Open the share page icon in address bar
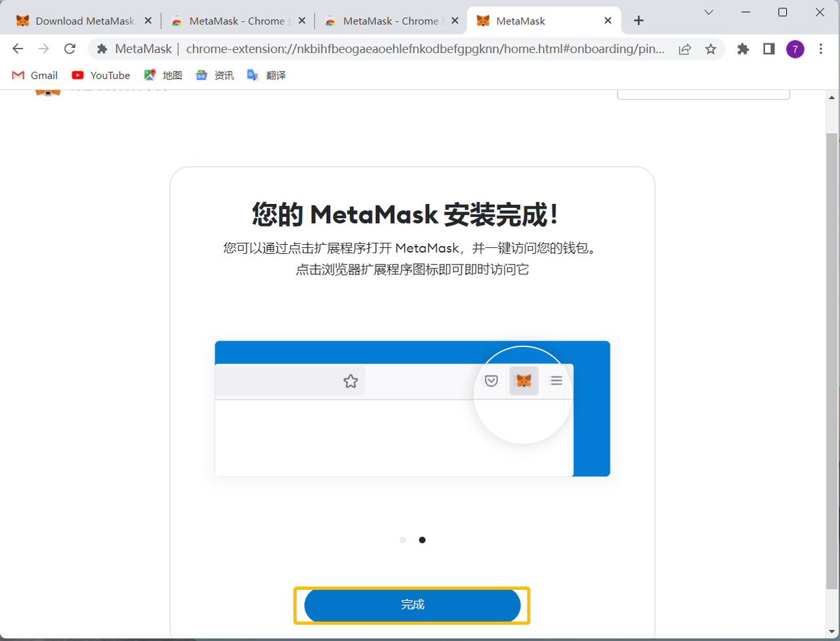840x641 pixels. (684, 49)
